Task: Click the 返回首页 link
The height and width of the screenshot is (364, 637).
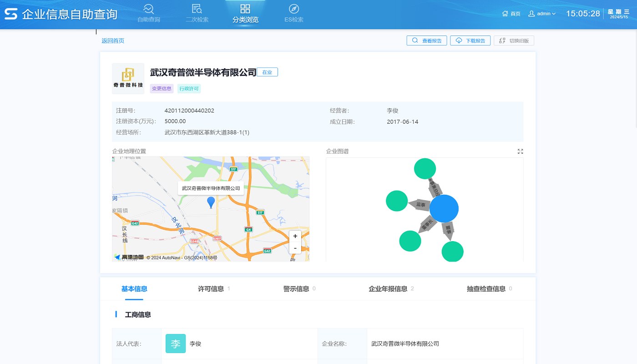Action: click(113, 40)
